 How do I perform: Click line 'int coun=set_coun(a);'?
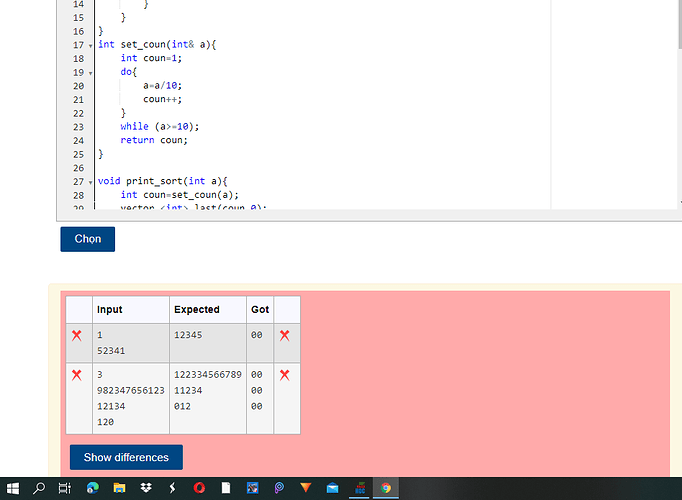pos(180,195)
